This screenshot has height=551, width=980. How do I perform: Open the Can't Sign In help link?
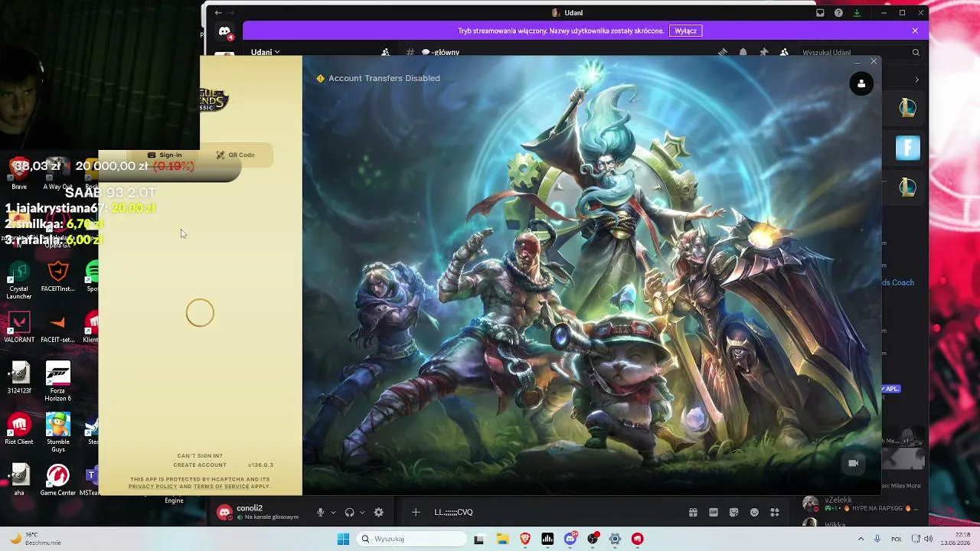[x=200, y=456]
